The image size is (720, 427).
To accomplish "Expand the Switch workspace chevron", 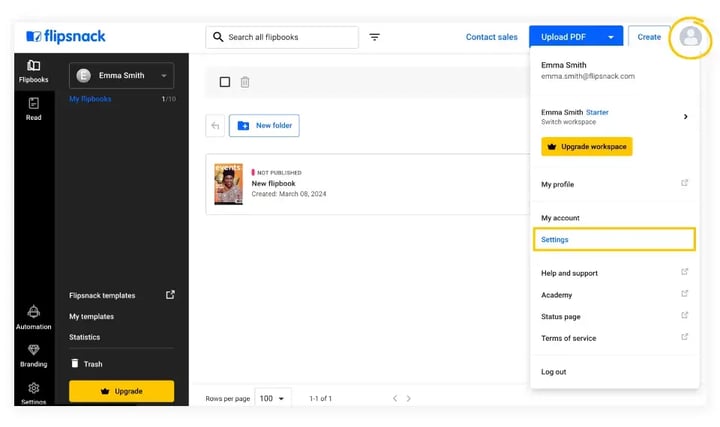I will click(685, 117).
